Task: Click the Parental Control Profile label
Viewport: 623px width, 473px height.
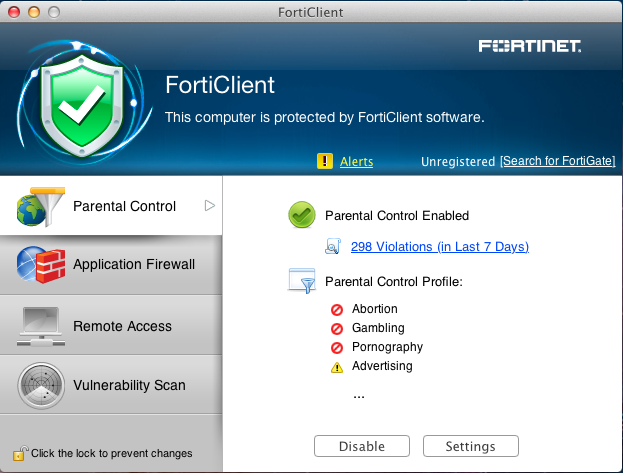Action: (x=394, y=281)
